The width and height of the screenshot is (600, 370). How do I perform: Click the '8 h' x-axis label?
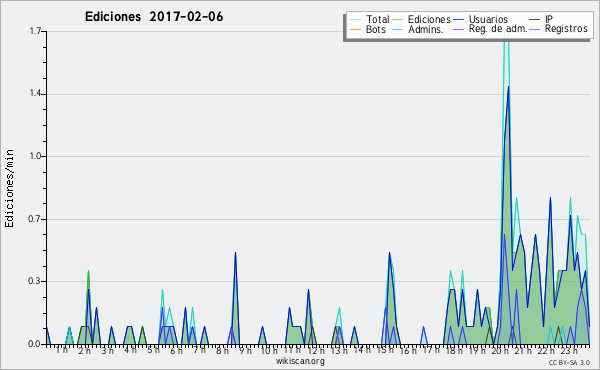222,350
